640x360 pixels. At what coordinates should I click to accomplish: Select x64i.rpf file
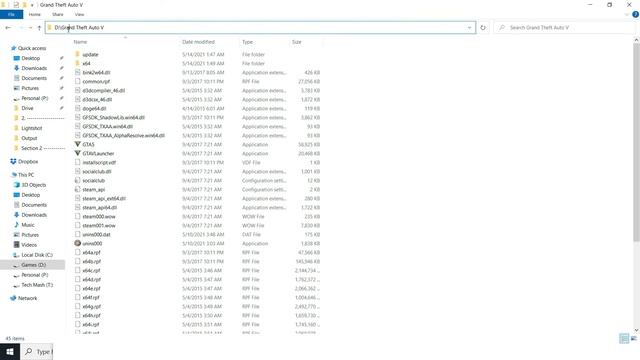(x=91, y=324)
